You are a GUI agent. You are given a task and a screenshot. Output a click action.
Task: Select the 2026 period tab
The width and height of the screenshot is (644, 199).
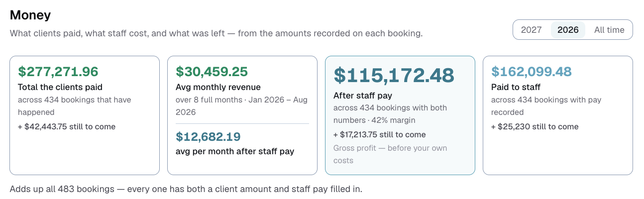click(x=568, y=30)
